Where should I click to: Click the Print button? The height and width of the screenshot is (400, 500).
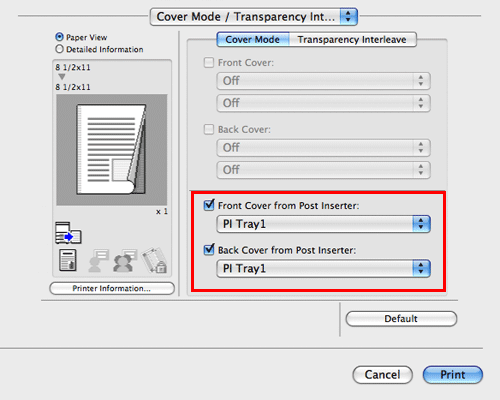coord(453,375)
